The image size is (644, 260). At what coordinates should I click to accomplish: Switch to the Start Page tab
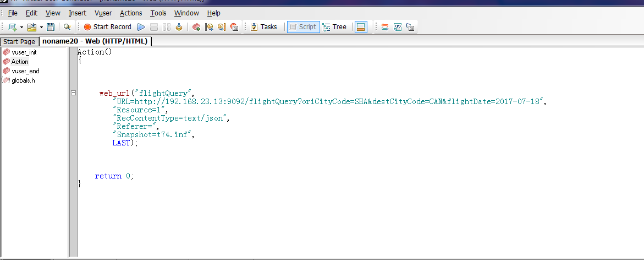[x=19, y=41]
